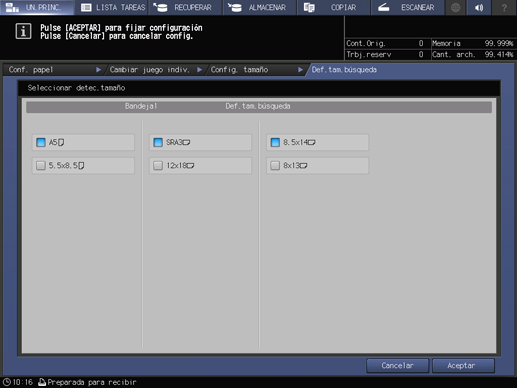Click the information icon beside the message

point(23,32)
